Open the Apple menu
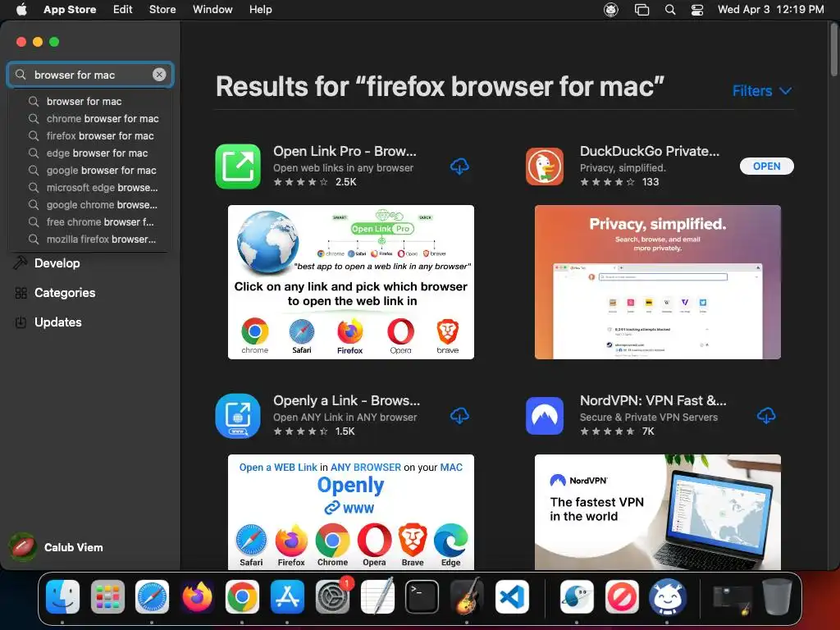Viewport: 840px width, 630px height. coord(21,10)
